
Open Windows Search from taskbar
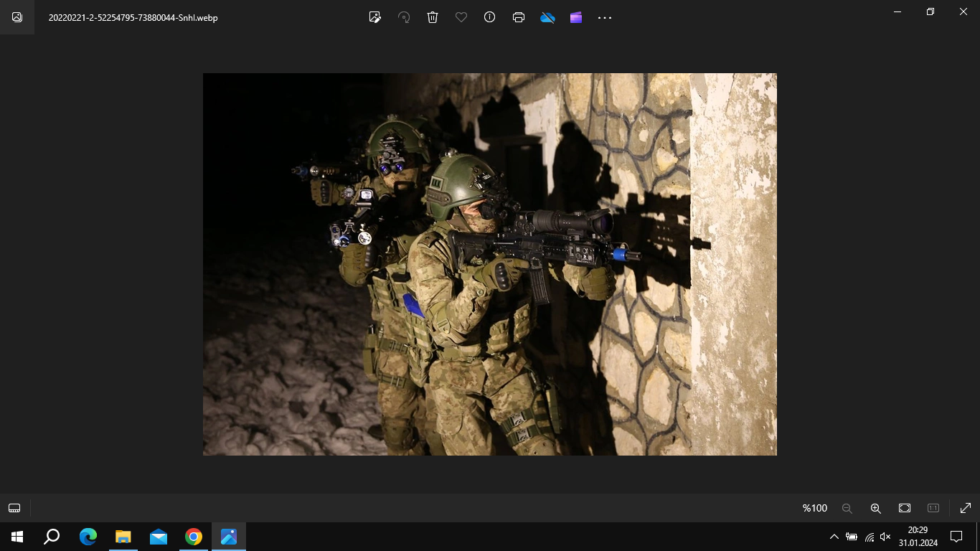[x=52, y=537]
